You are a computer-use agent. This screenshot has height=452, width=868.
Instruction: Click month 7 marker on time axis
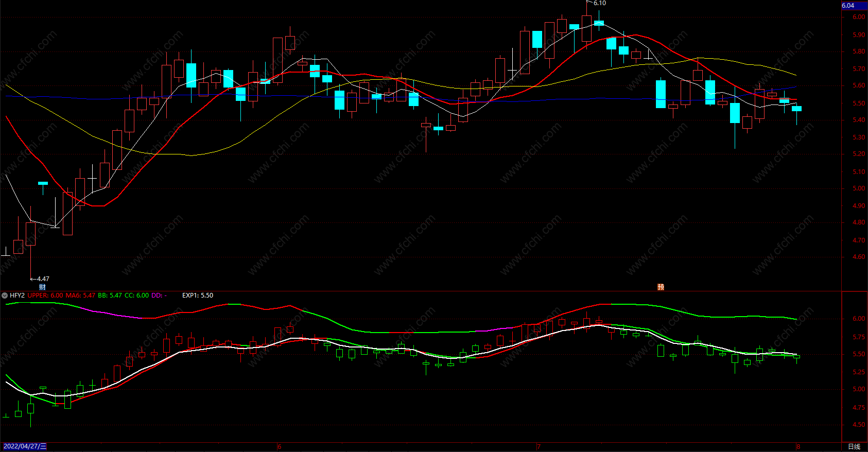[x=539, y=447]
